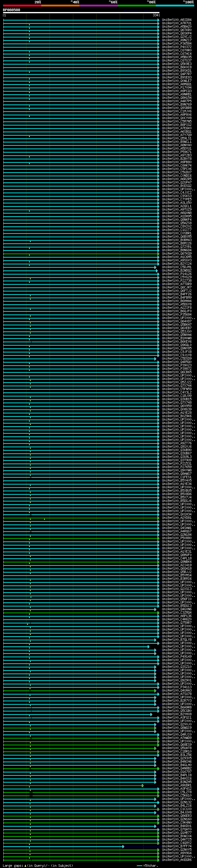Viewport: 197px width, 868px height.
Task: Click the purple ~60% identity color band
Action: pos(99,6)
